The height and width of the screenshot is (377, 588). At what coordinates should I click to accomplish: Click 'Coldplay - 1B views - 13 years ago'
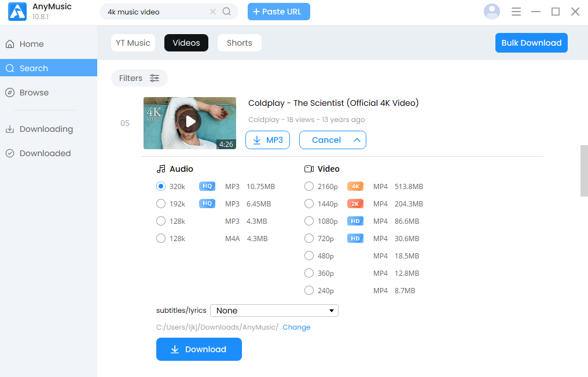306,120
